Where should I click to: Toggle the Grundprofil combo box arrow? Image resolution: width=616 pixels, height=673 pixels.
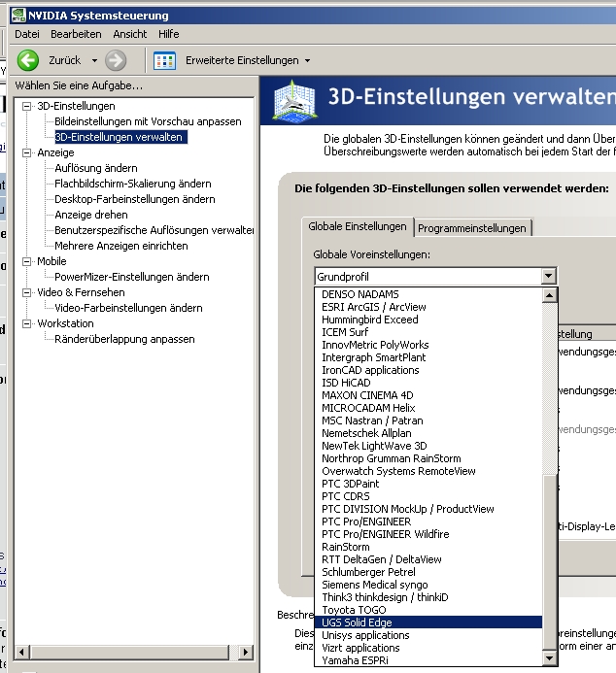[x=549, y=276]
